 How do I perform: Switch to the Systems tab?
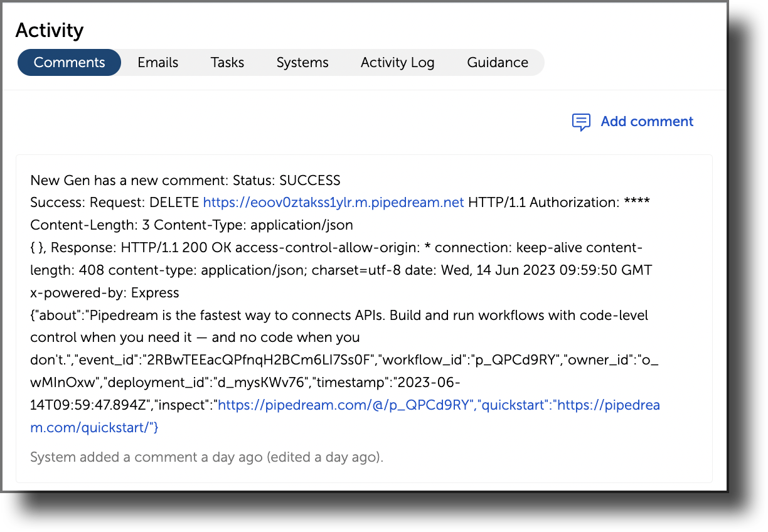coord(302,62)
